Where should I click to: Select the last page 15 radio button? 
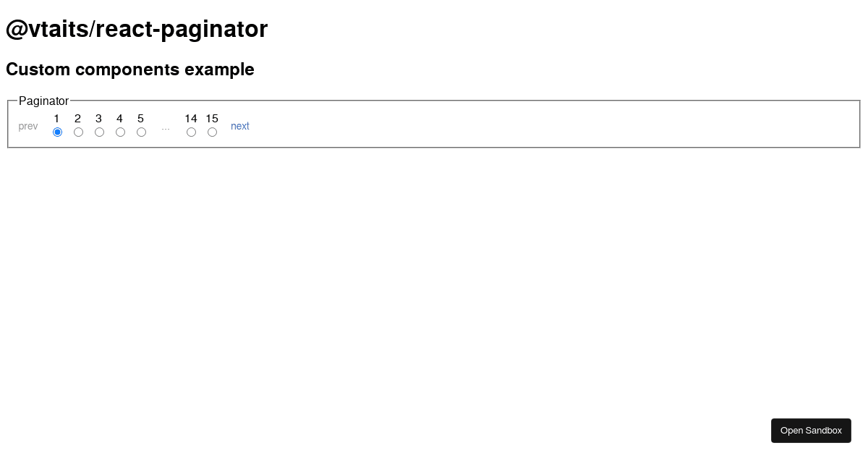click(212, 132)
